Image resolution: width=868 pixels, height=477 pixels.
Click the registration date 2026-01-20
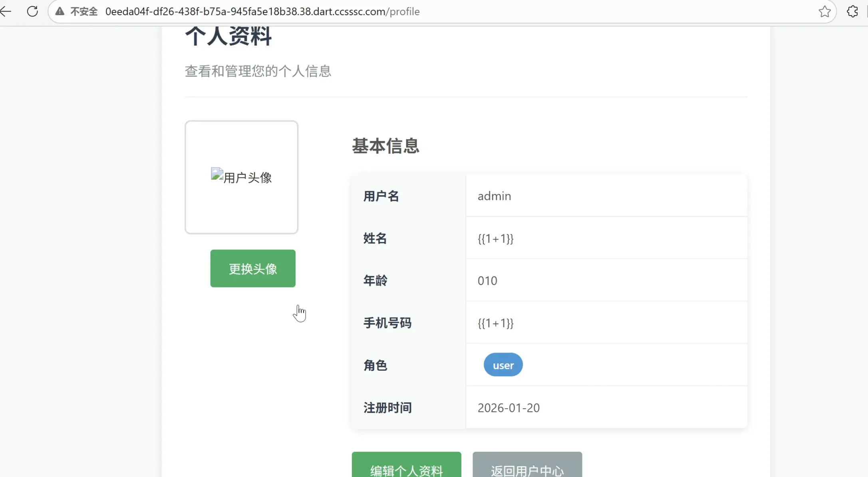click(x=508, y=407)
